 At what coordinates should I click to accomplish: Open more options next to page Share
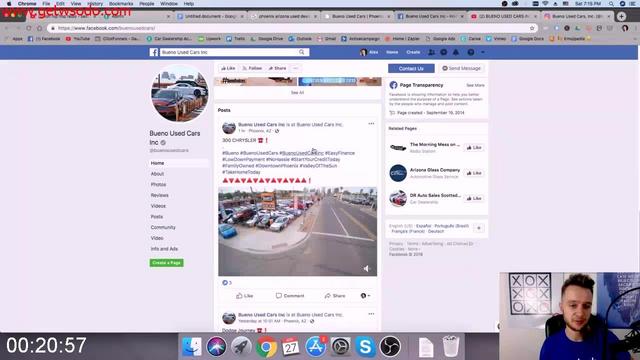coord(296,68)
